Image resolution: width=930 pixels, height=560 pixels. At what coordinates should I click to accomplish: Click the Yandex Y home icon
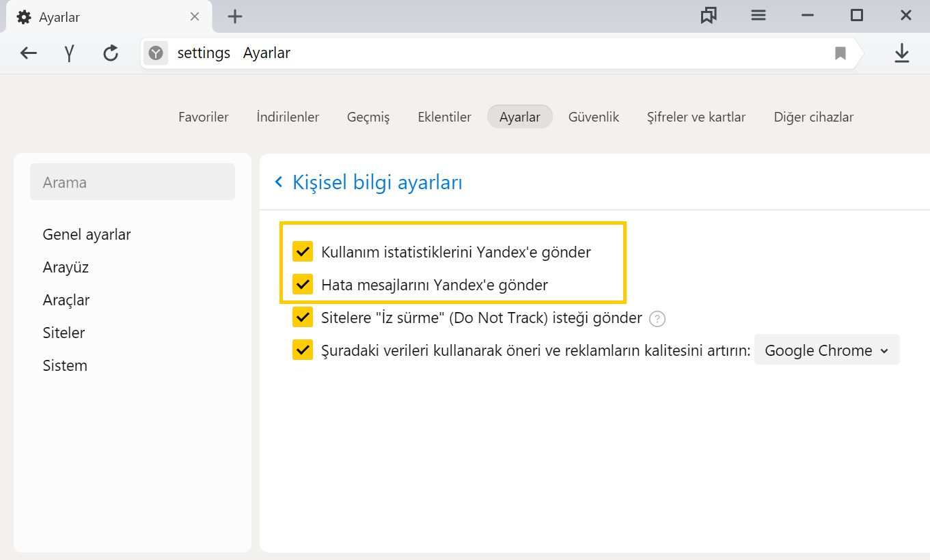(x=69, y=53)
